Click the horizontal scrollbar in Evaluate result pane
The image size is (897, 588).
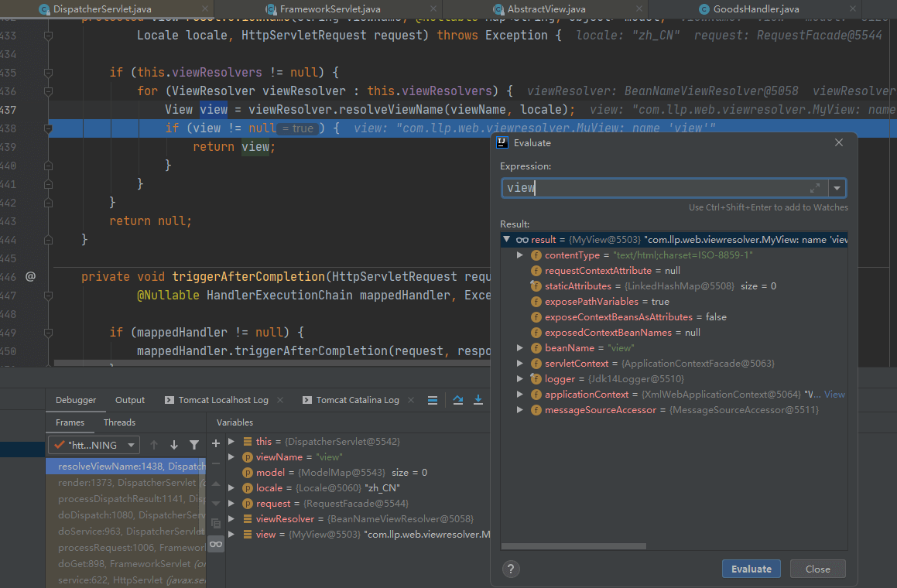click(573, 546)
